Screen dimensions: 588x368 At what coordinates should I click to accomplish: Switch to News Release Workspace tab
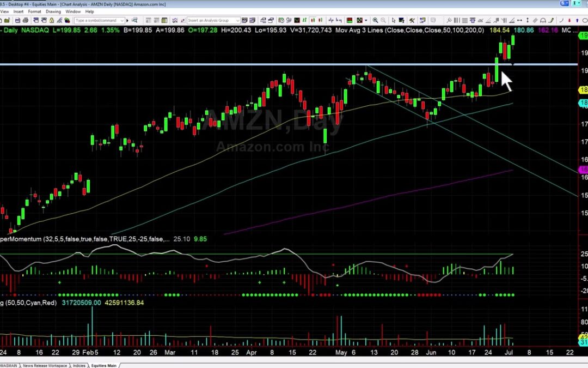[x=45, y=365]
